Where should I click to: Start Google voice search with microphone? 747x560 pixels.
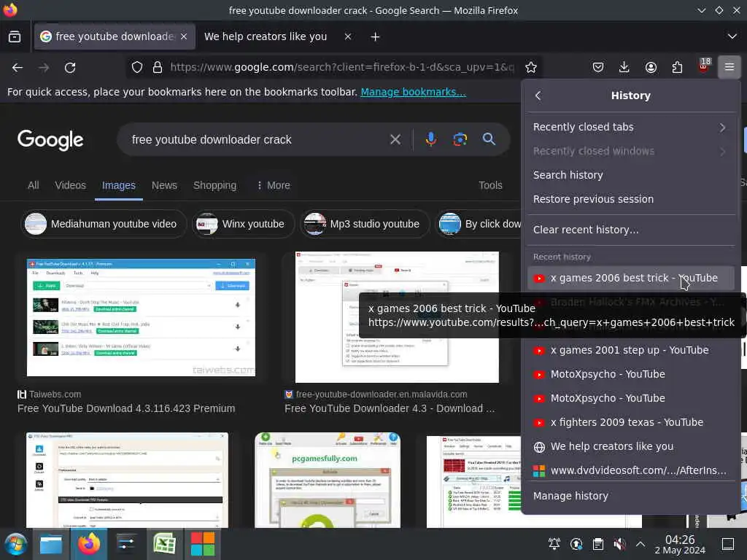[430, 139]
